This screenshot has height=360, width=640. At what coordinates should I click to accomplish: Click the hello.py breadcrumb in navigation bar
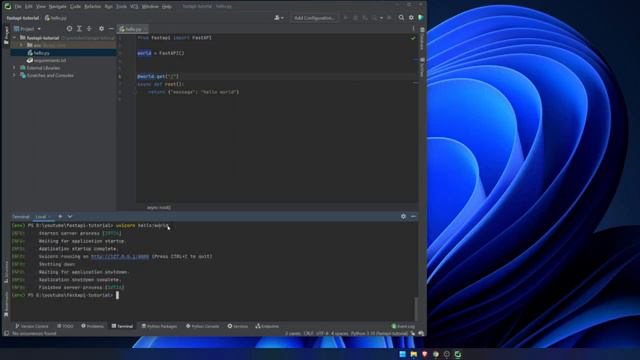click(x=56, y=18)
